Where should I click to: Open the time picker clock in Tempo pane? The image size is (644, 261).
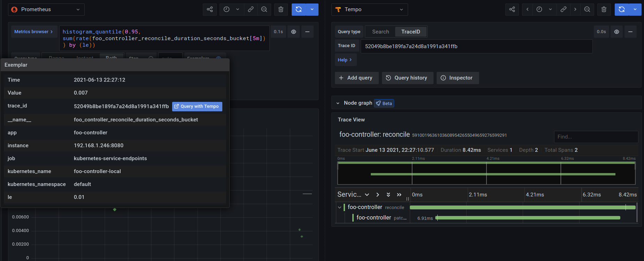click(x=539, y=9)
